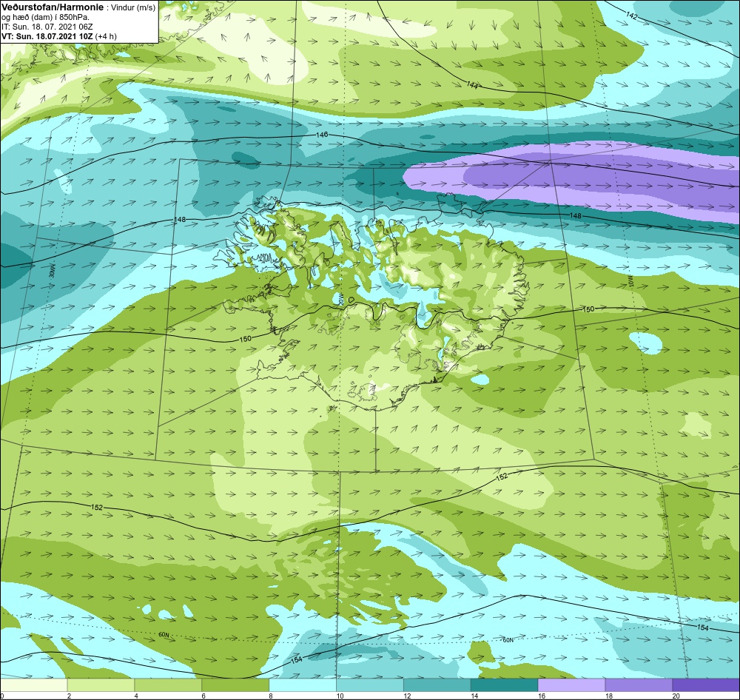This screenshot has height=700, width=740.
Task: Select the 16–18 m/s lavender legend swatch
Action: pos(571,684)
